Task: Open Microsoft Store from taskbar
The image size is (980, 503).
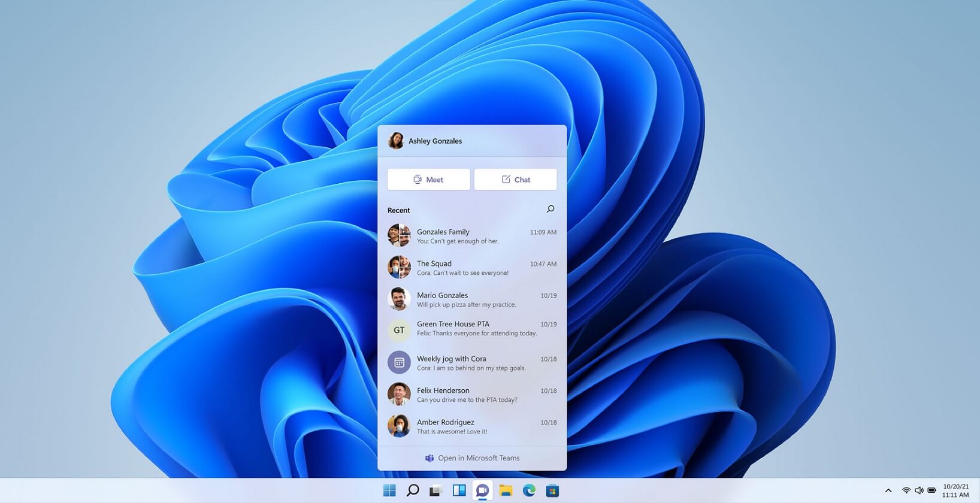Action: pos(552,490)
